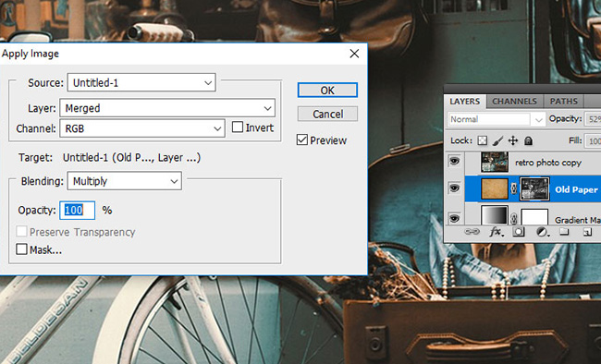This screenshot has height=364, width=601.
Task: Expand the Layer dropdown set to Merged
Action: (167, 108)
